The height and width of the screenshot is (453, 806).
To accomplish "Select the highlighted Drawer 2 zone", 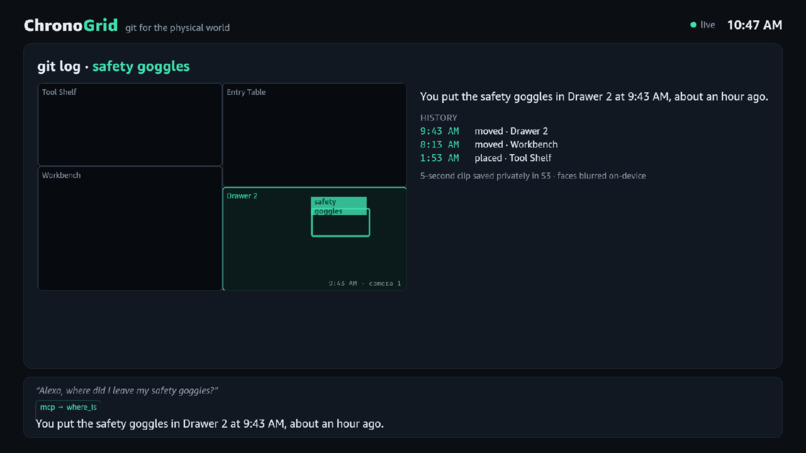I will (315, 239).
